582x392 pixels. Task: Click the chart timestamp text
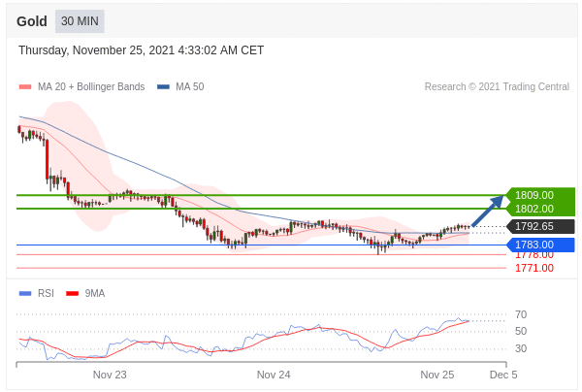point(141,50)
